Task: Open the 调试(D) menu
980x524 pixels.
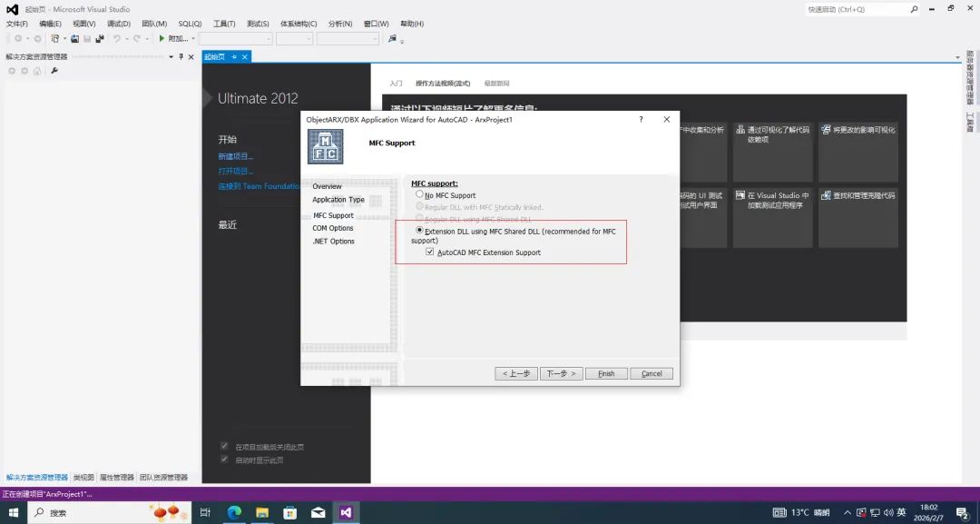Action: point(118,24)
